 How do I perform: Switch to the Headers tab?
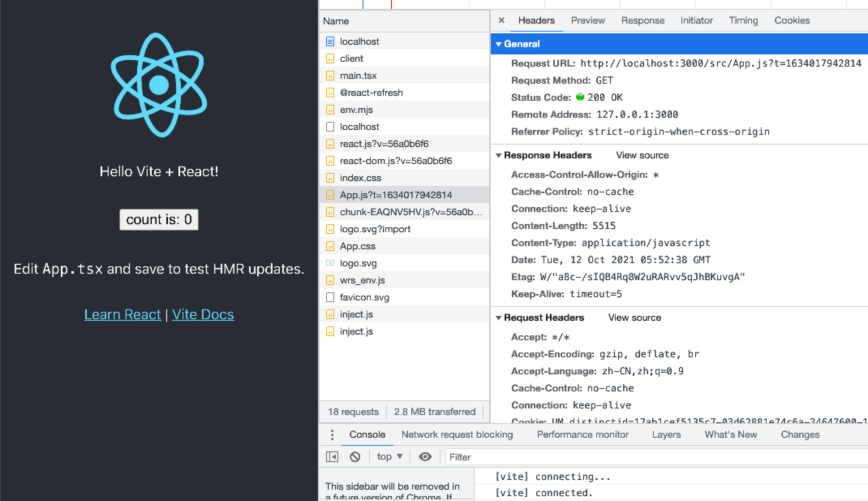(x=536, y=20)
